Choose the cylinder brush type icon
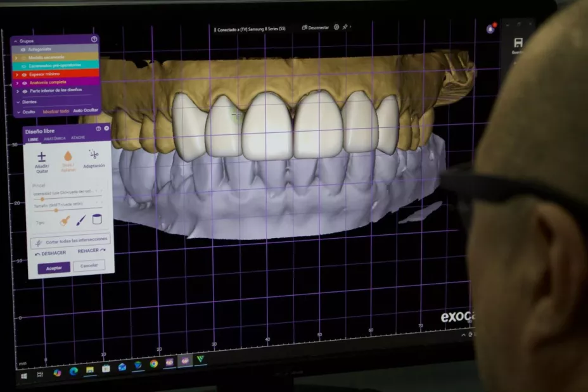588x392 pixels. tap(97, 219)
